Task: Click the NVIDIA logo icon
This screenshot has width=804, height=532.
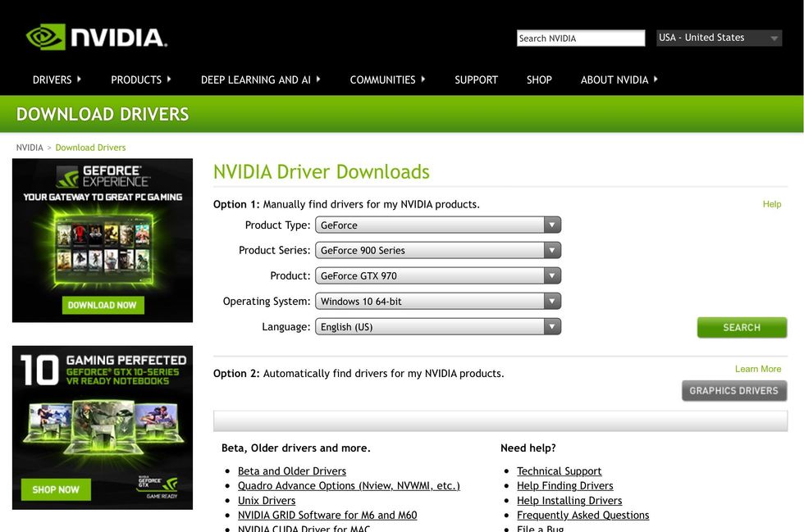Action: click(x=47, y=36)
